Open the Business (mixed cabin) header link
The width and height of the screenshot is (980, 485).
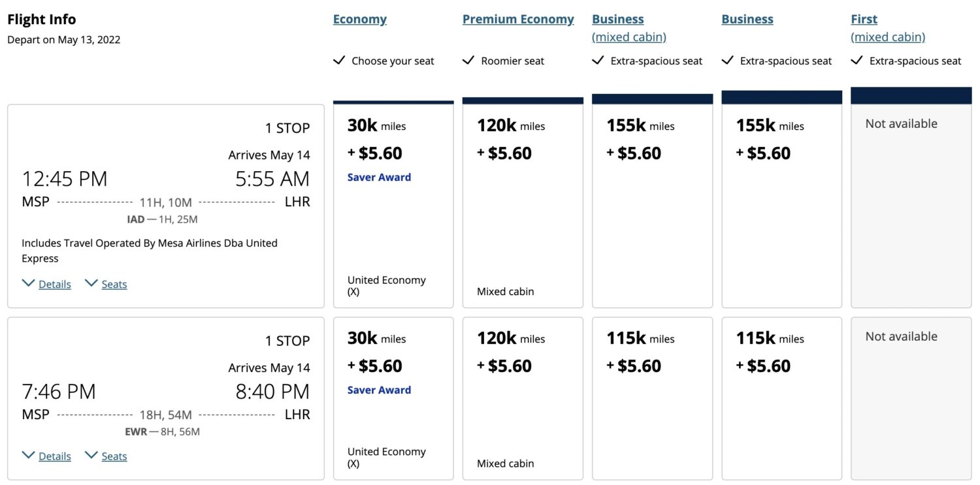tap(627, 27)
